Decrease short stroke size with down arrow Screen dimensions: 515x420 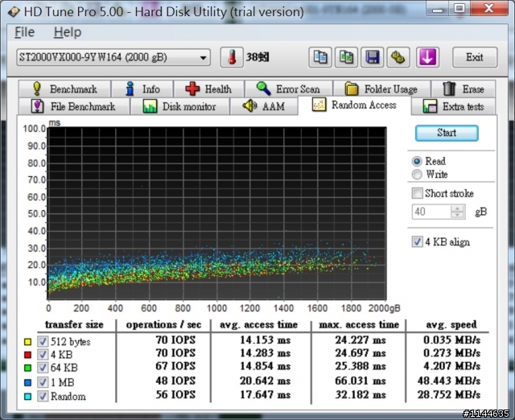tap(457, 215)
